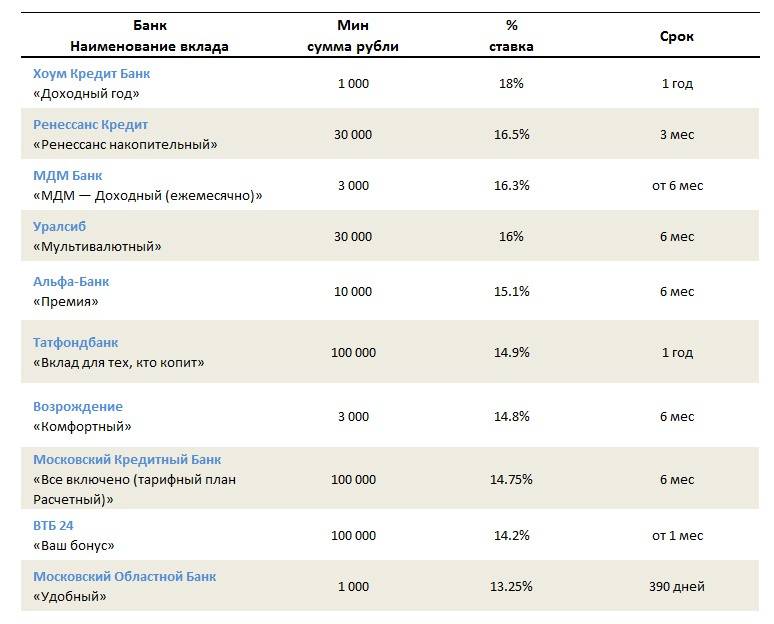Select the 14.75% rate cell
The width and height of the screenshot is (774, 624).
click(x=511, y=479)
